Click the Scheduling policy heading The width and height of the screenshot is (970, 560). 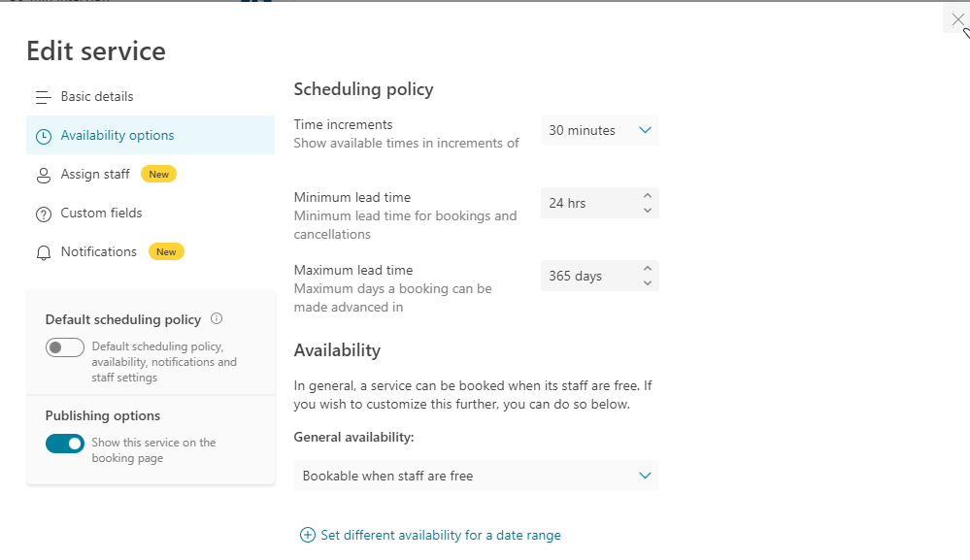coord(364,89)
